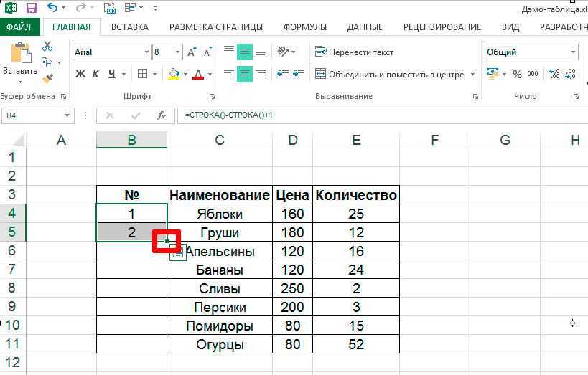Decrease decimal places
The image size is (588, 375).
click(570, 74)
